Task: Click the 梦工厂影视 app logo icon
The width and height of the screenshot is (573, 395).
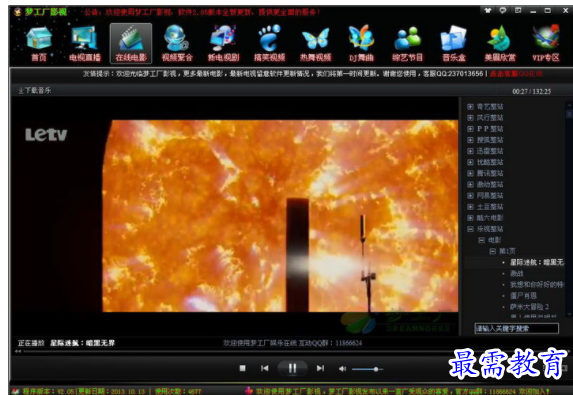Action: point(18,12)
